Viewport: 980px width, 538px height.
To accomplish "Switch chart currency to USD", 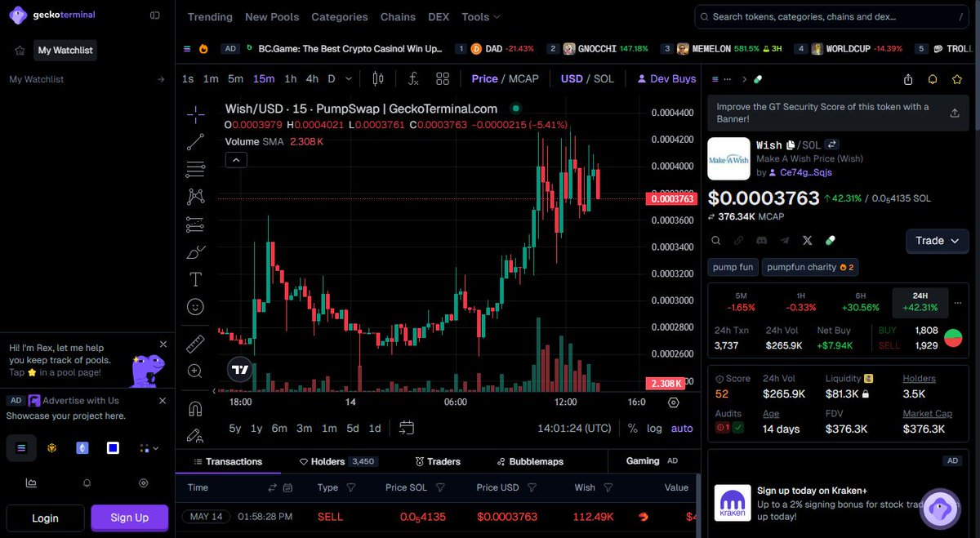I will click(572, 78).
